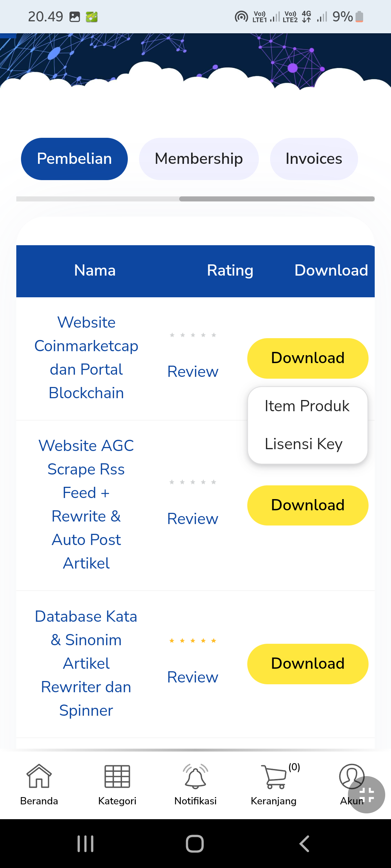This screenshot has width=391, height=868.
Task: Click the Download column header
Action: (331, 271)
